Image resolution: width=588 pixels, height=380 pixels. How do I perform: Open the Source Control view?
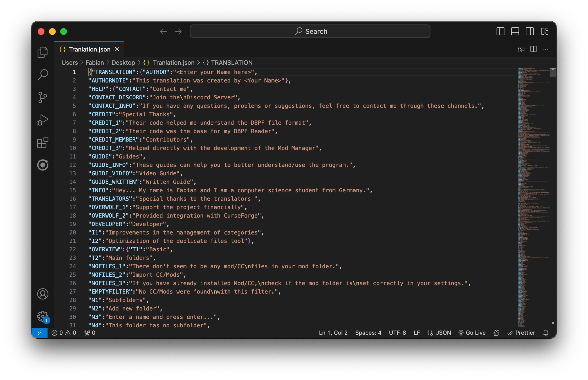(43, 97)
